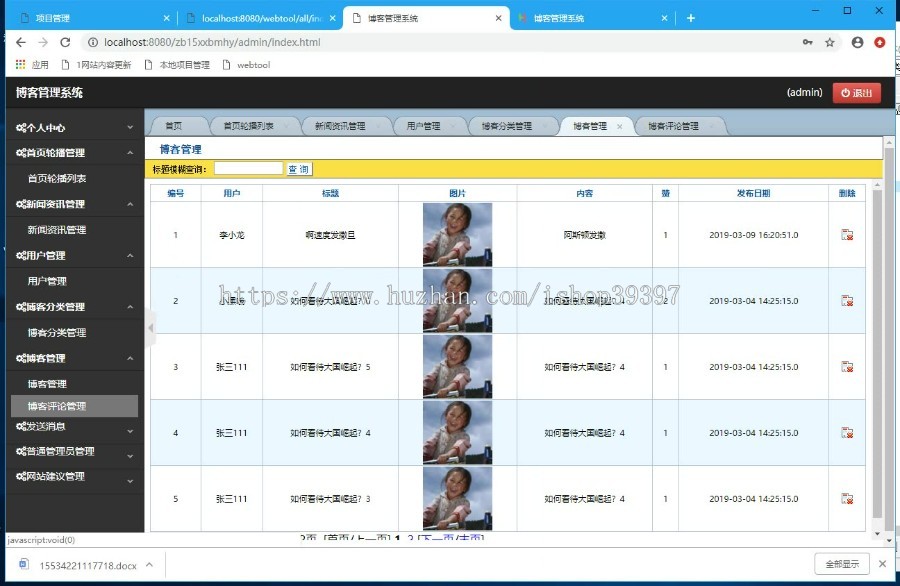Open a new browser tab
The image size is (900, 586).
pos(690,18)
